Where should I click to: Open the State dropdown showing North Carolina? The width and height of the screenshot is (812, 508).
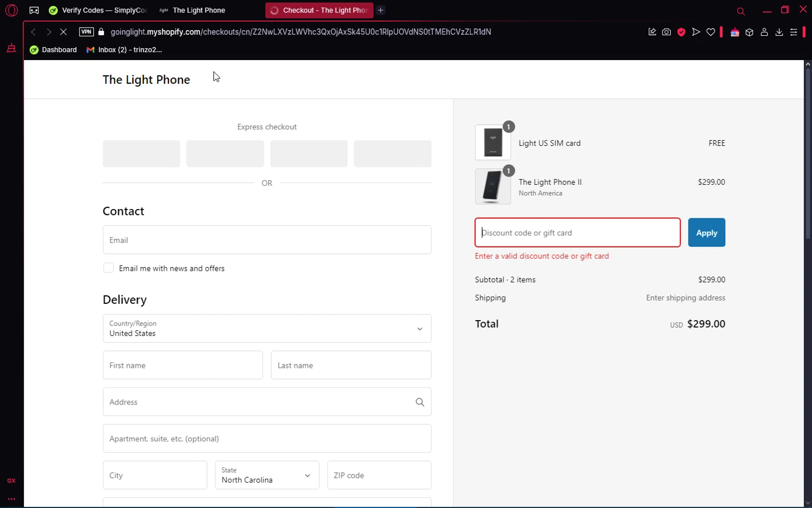267,475
